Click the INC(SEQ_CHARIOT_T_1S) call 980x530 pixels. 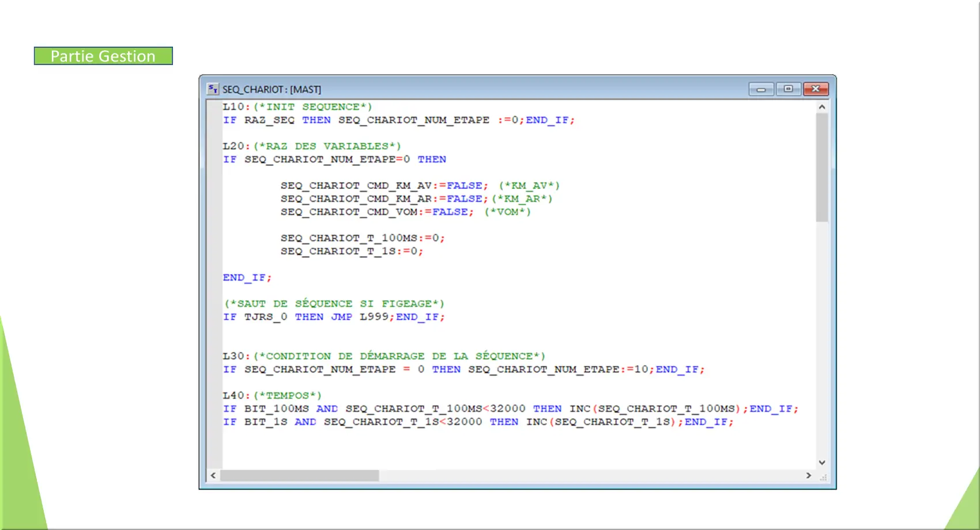601,422
